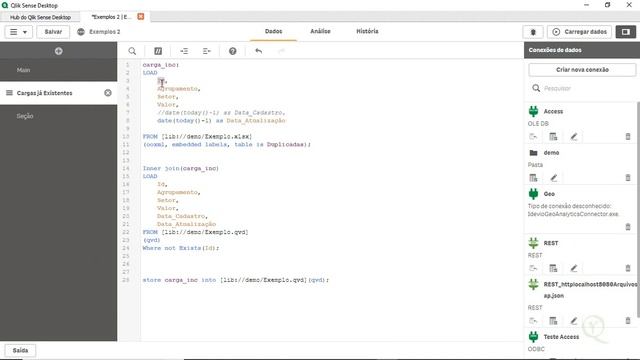
Task: Switch to the Dados tab
Action: (x=273, y=31)
